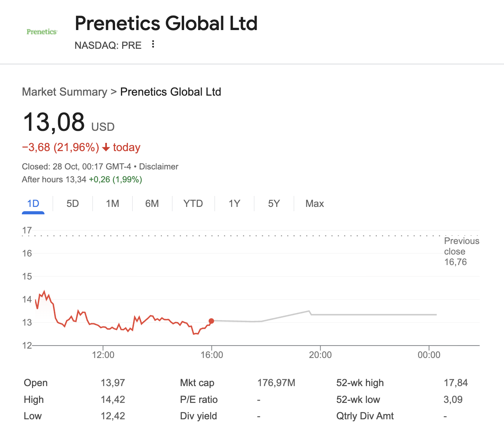Click the Previous close 16,76 label
This screenshot has height=431, width=504.
click(x=461, y=251)
